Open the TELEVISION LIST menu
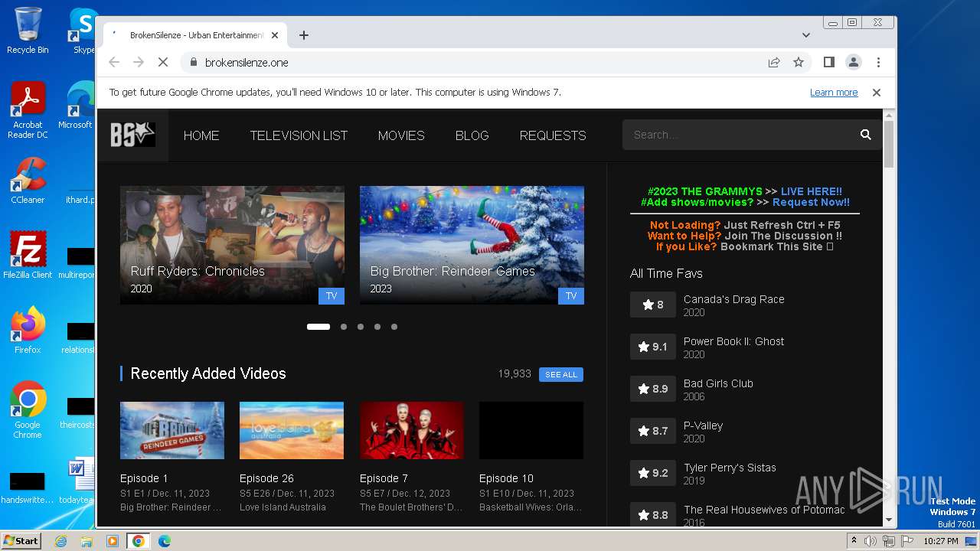The image size is (980, 551). click(x=299, y=135)
